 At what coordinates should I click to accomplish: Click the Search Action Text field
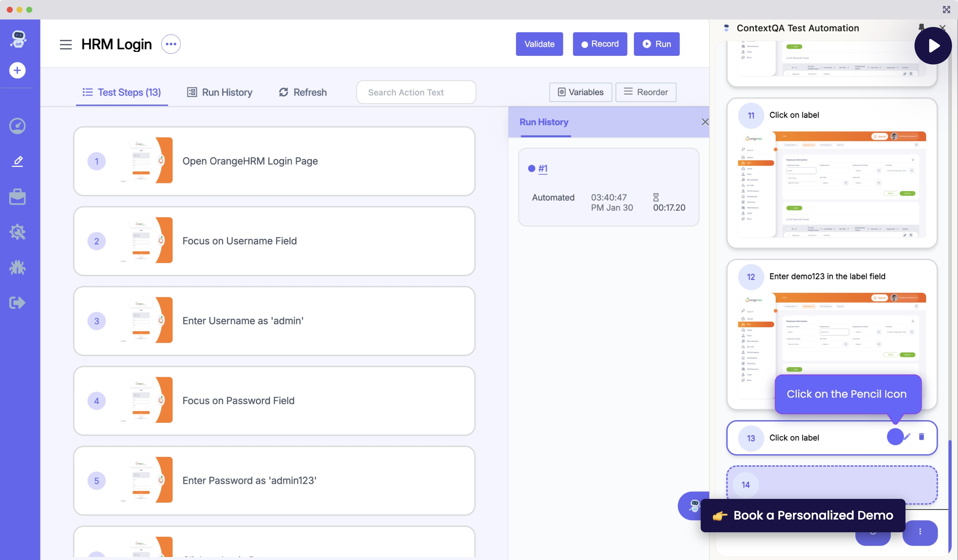[416, 92]
